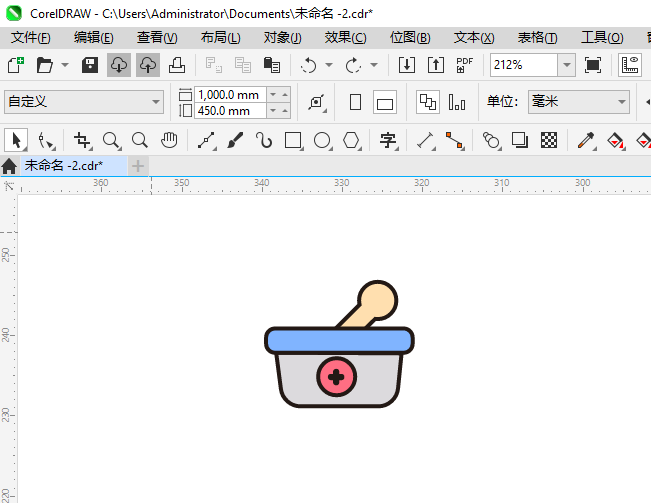Image resolution: width=651 pixels, height=503 pixels.
Task: Open the 文本(X) menu
Action: pos(474,38)
